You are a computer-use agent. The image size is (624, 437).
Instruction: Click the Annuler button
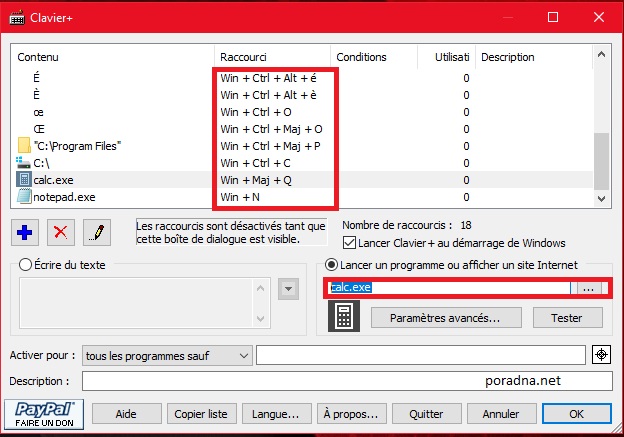coord(501,414)
